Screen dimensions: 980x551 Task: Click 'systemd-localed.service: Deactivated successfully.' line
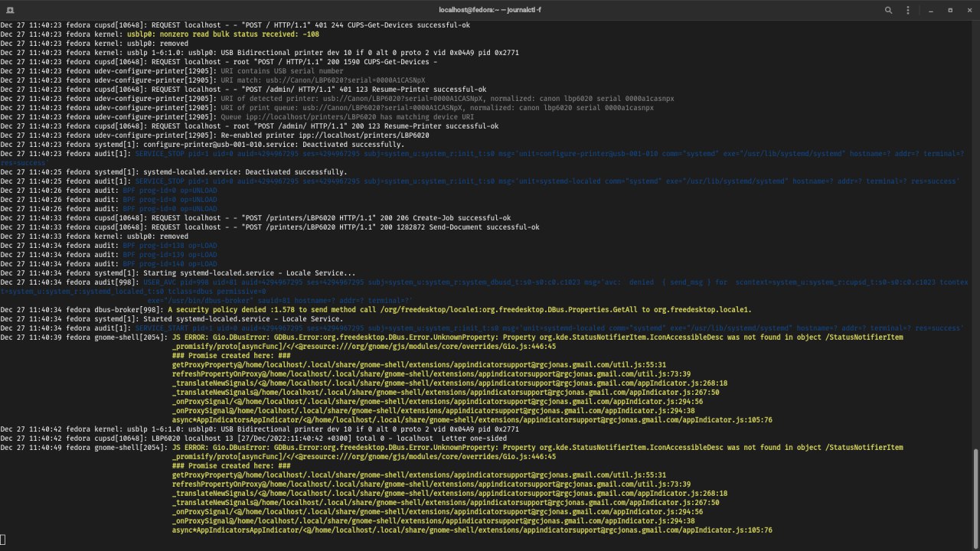(x=174, y=172)
